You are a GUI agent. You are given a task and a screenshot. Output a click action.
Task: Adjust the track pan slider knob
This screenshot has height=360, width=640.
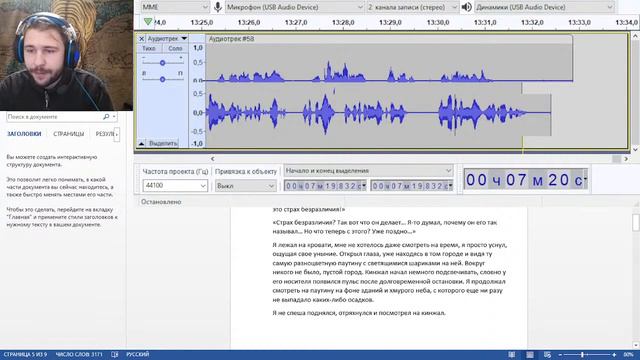[162, 79]
